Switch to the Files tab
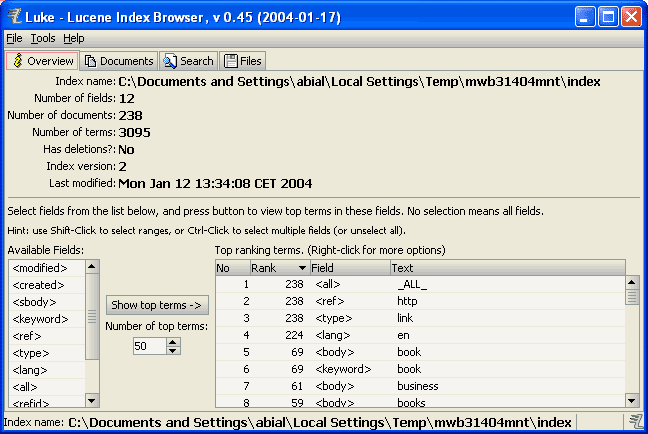Image resolution: width=648 pixels, height=434 pixels. (243, 61)
